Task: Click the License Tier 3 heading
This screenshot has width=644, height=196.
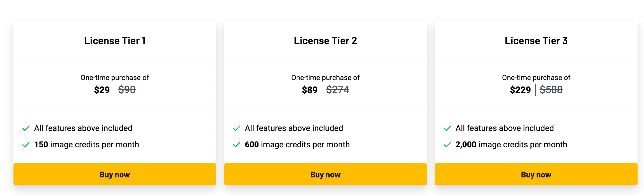Action: click(x=536, y=41)
